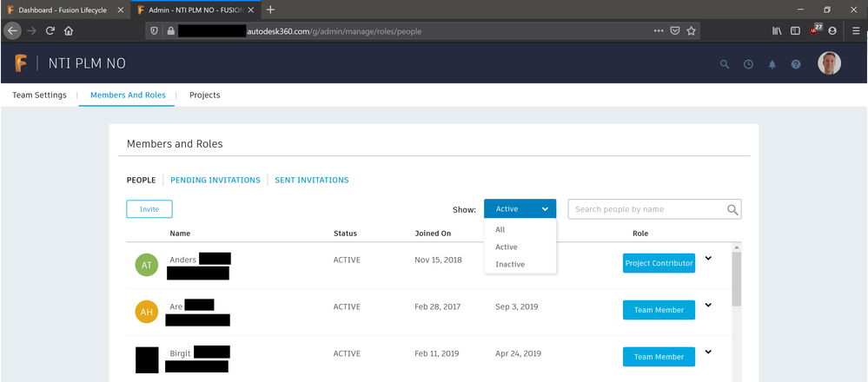Click the people list scrollbar thumb
Screen dimensions: 868x382
(736, 280)
